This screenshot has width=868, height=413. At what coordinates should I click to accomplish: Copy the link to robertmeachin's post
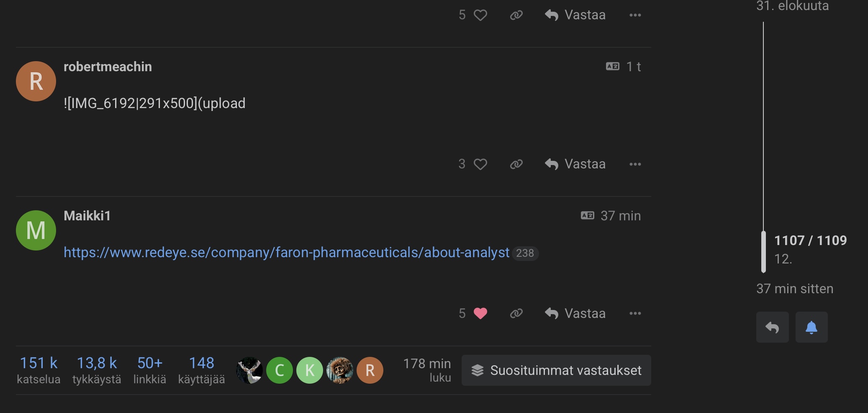(x=516, y=164)
